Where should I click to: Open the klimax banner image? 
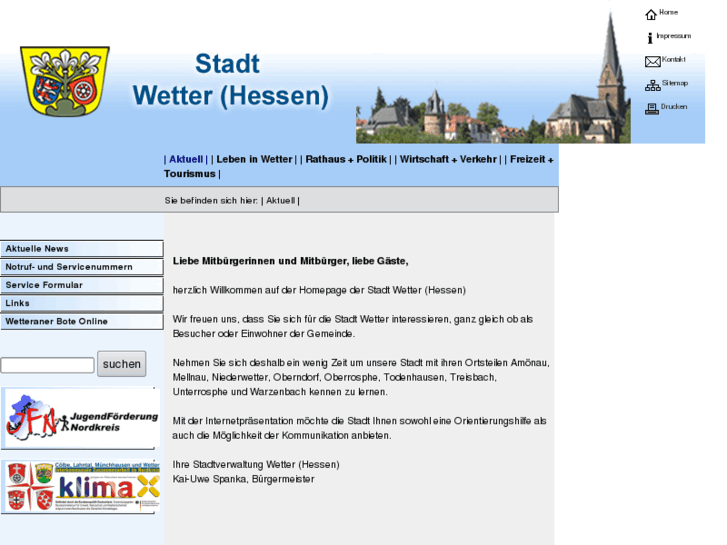click(x=81, y=486)
